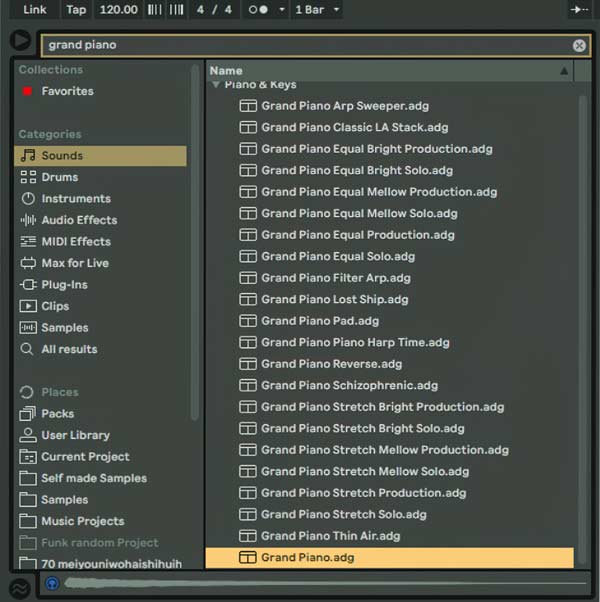Click rack icon of Grand Piano Reverse
The width and height of the screenshot is (600, 602).
[248, 364]
